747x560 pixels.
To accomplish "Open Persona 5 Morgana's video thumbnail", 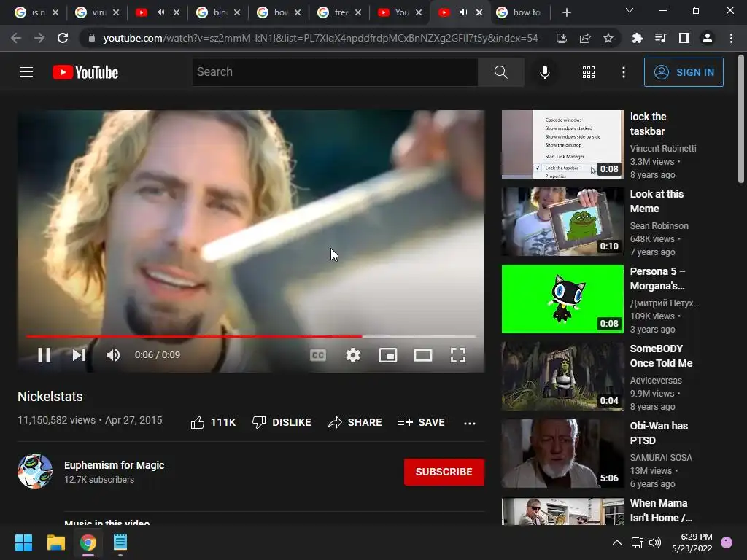I will (562, 298).
